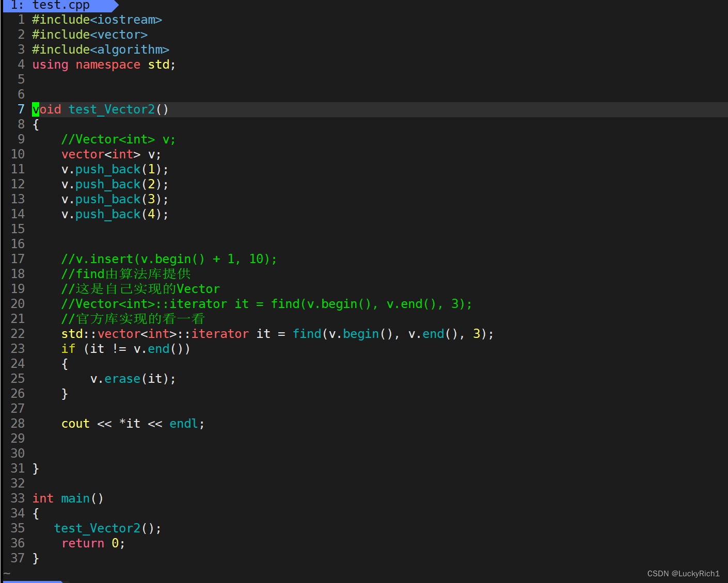Click the '//find由算法库提供' comment
The height and width of the screenshot is (583, 728).
(x=126, y=274)
